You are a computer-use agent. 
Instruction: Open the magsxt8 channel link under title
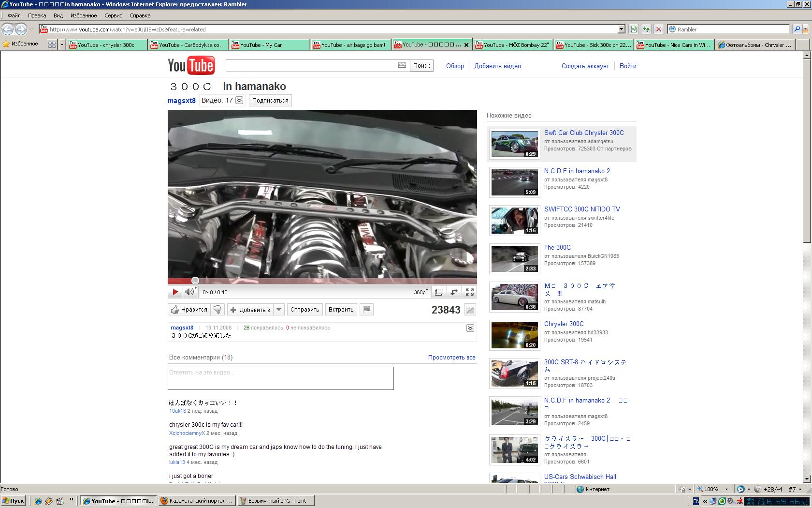click(182, 101)
